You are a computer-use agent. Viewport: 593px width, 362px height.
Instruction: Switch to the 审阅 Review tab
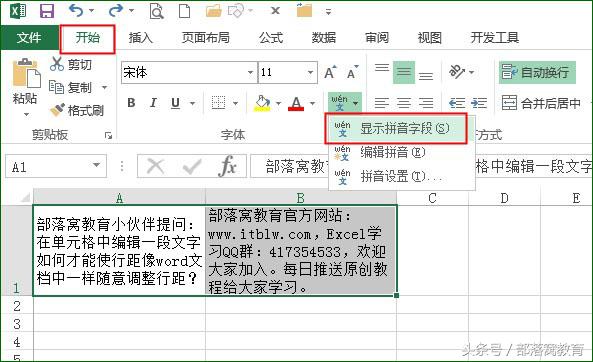pyautogui.click(x=377, y=37)
